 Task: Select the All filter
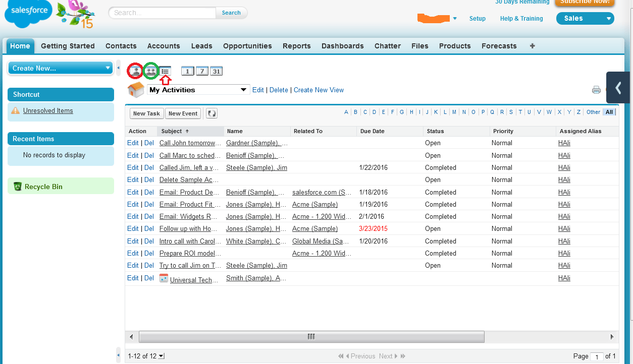[x=610, y=112]
